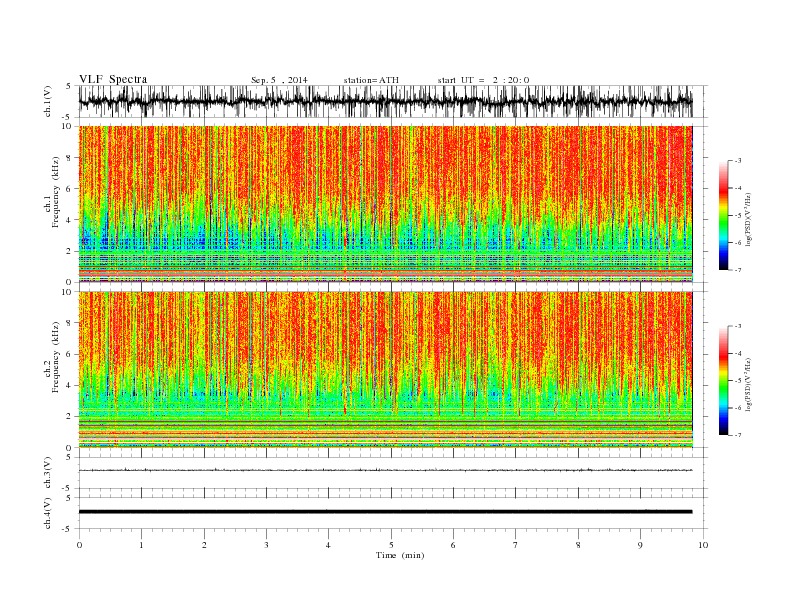
Task: Click the ch.1 voltage waveform trace
Action: 385,101
